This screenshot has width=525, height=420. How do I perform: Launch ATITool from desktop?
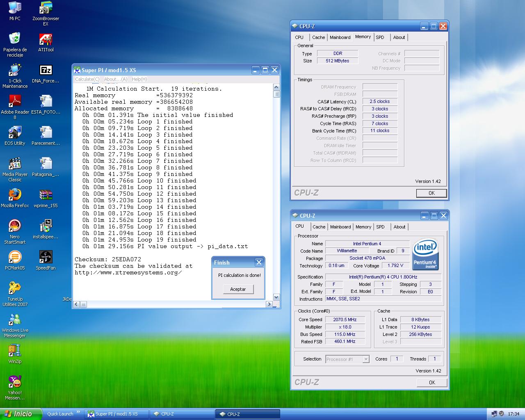pyautogui.click(x=46, y=42)
